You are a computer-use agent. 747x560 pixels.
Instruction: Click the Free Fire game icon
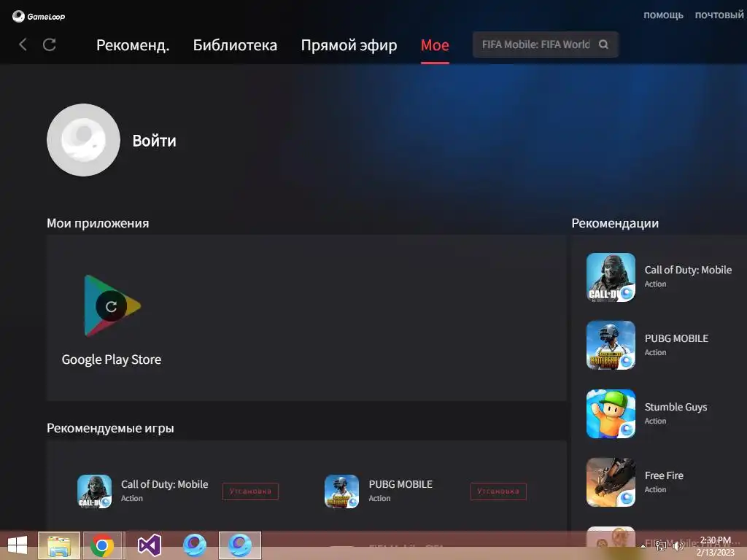611,482
